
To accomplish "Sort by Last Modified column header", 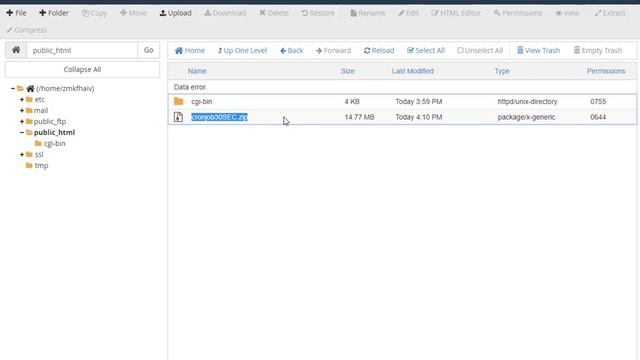I will pyautogui.click(x=413, y=71).
